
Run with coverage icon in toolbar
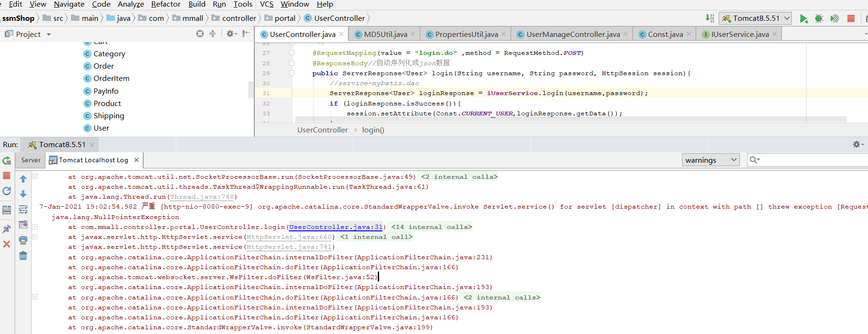click(835, 18)
